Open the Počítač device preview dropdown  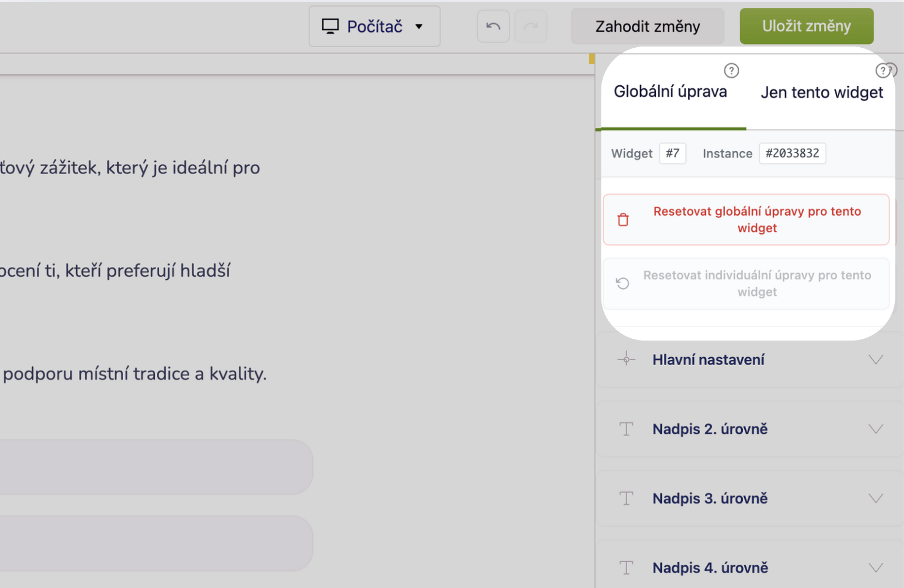(374, 26)
